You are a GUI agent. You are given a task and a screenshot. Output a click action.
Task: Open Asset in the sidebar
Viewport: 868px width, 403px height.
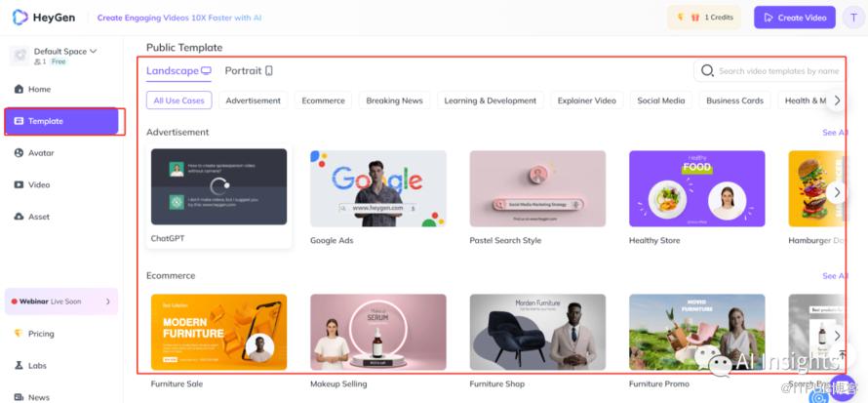click(39, 217)
